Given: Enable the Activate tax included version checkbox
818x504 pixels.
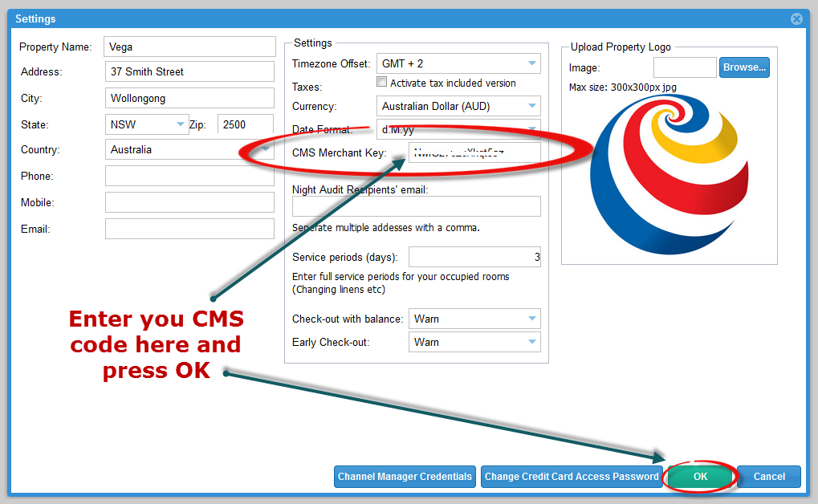Looking at the screenshot, I should coord(383,82).
